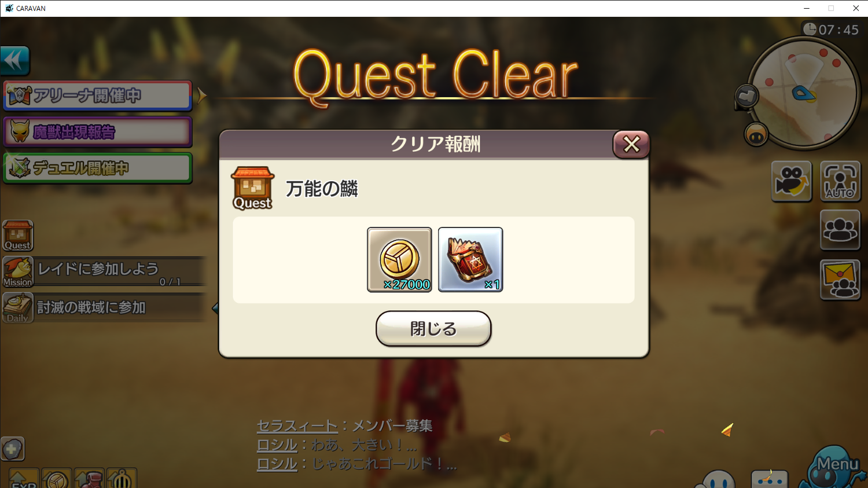
Task: Click the round mascot icon below minimap
Action: pos(756,135)
